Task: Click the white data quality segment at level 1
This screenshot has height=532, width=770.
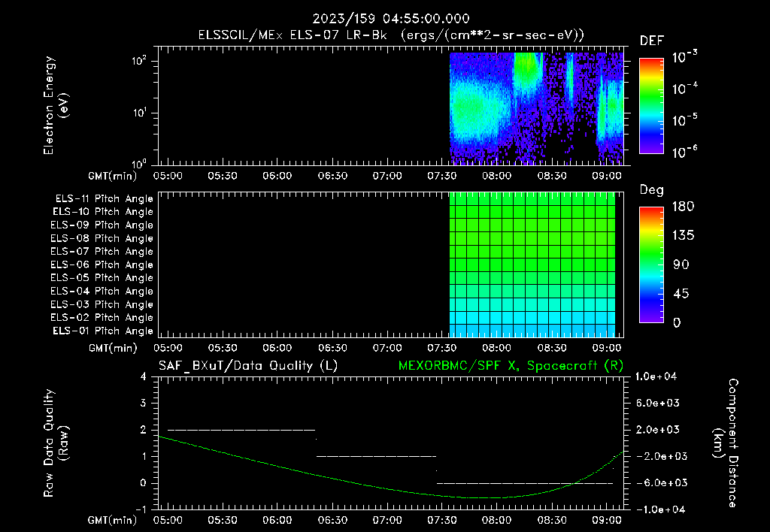Action: tap(376, 456)
